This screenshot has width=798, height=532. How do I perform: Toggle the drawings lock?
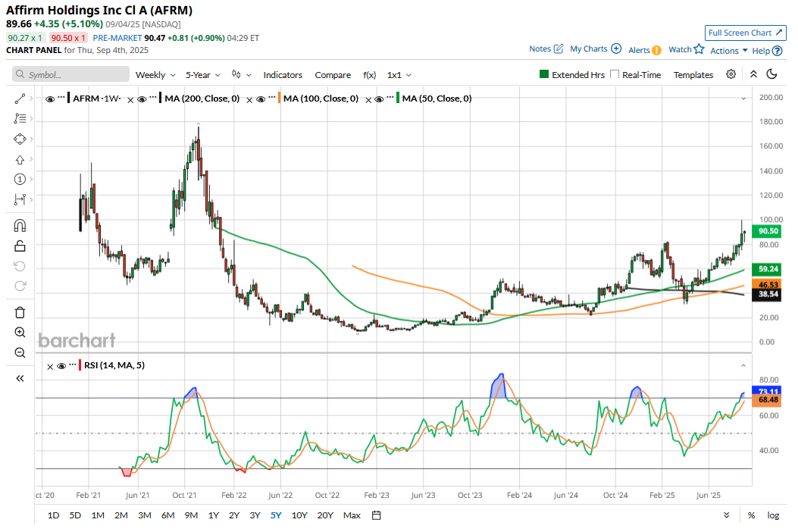tap(20, 246)
